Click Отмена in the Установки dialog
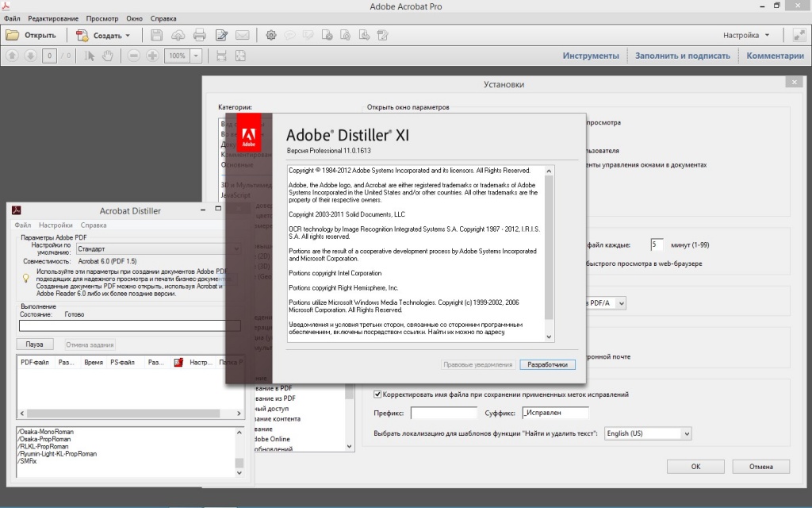This screenshot has width=812, height=508. click(x=760, y=467)
